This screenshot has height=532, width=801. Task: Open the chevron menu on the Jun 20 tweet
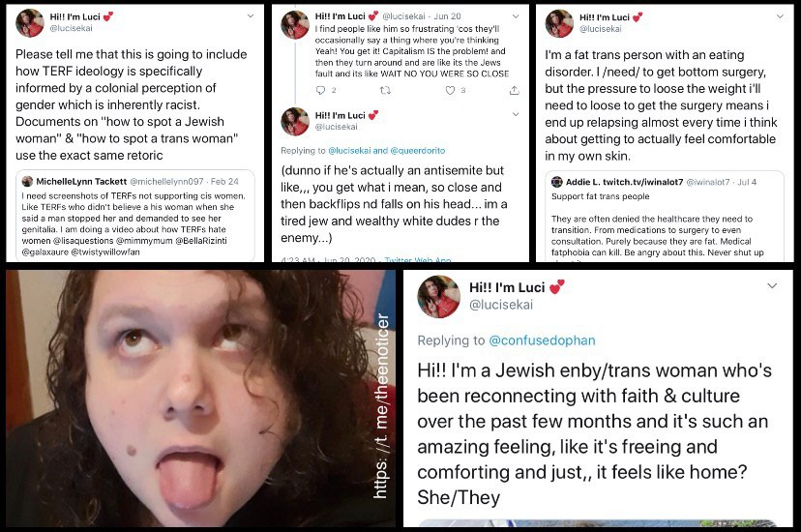[516, 16]
